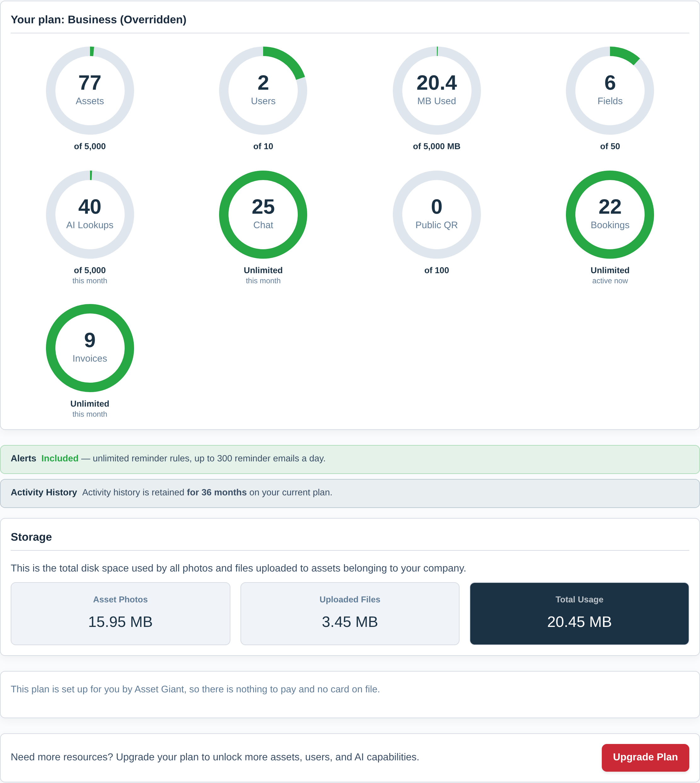
Task: Click the Upgrade Plan button
Action: coord(645,757)
